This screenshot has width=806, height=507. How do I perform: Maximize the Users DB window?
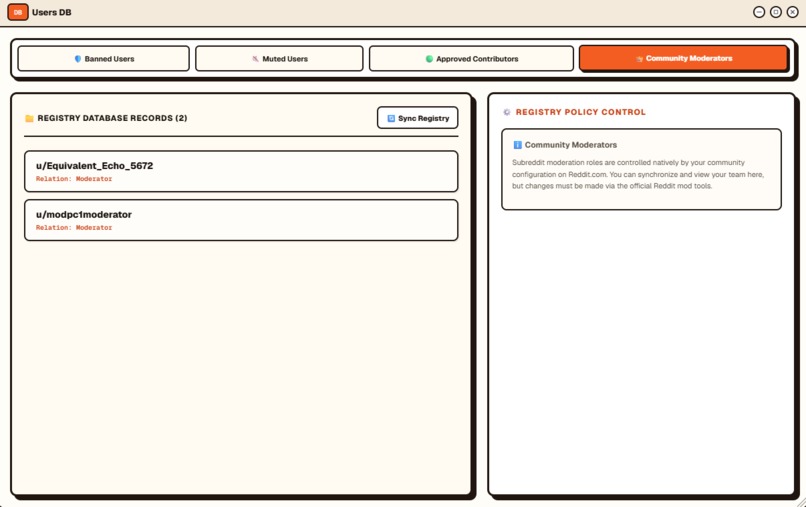click(x=776, y=12)
